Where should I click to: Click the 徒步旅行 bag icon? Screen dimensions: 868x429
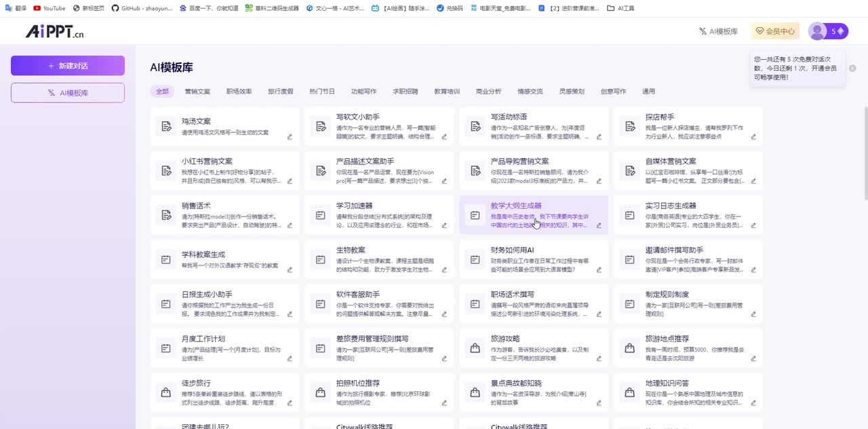tap(165, 392)
